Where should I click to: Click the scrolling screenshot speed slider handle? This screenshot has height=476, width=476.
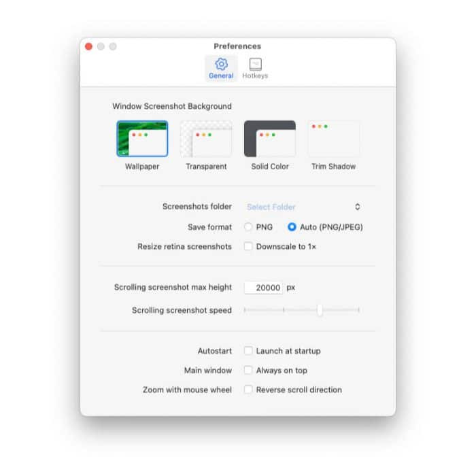320,310
